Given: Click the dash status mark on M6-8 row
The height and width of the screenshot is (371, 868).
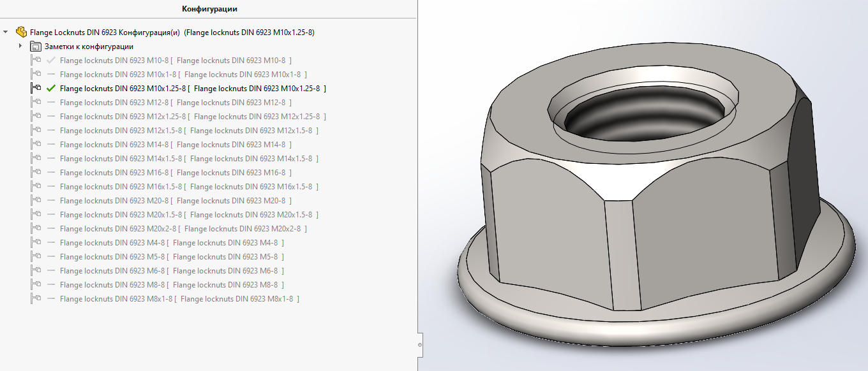Looking at the screenshot, I should click(x=52, y=271).
